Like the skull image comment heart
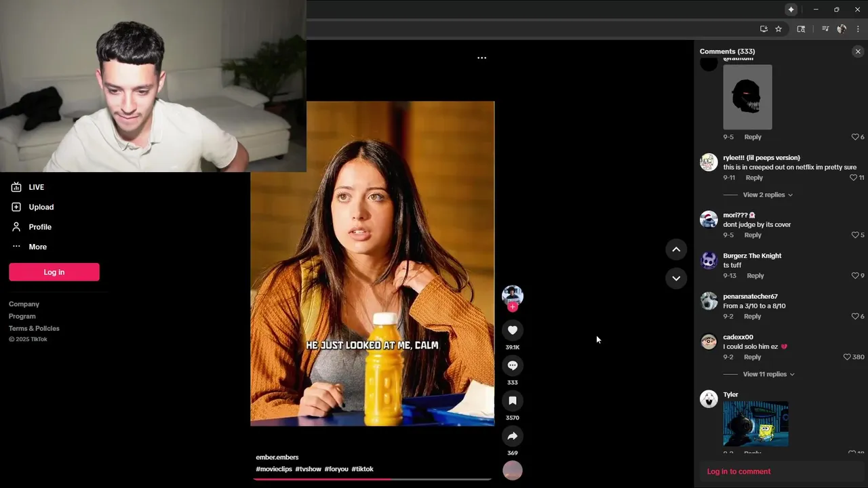This screenshot has height=488, width=868. [x=854, y=137]
